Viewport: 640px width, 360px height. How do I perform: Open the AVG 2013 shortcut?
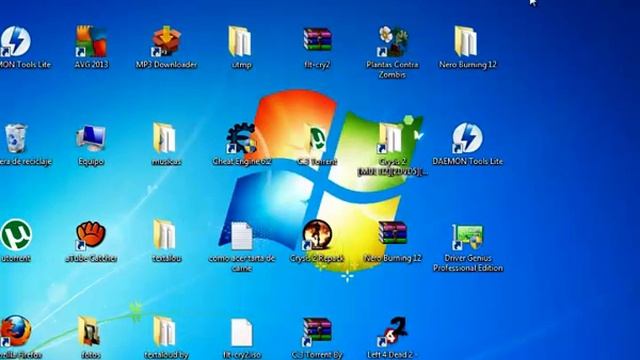[91, 41]
